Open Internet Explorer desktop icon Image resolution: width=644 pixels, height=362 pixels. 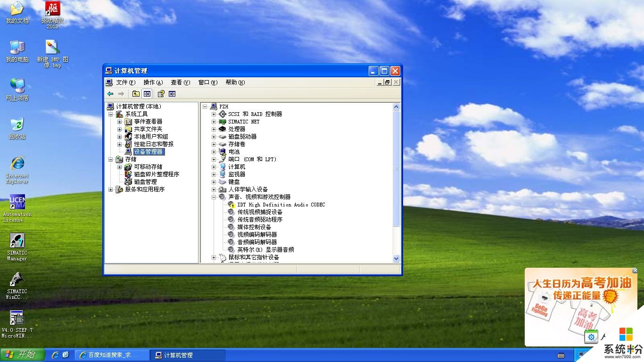(x=17, y=170)
